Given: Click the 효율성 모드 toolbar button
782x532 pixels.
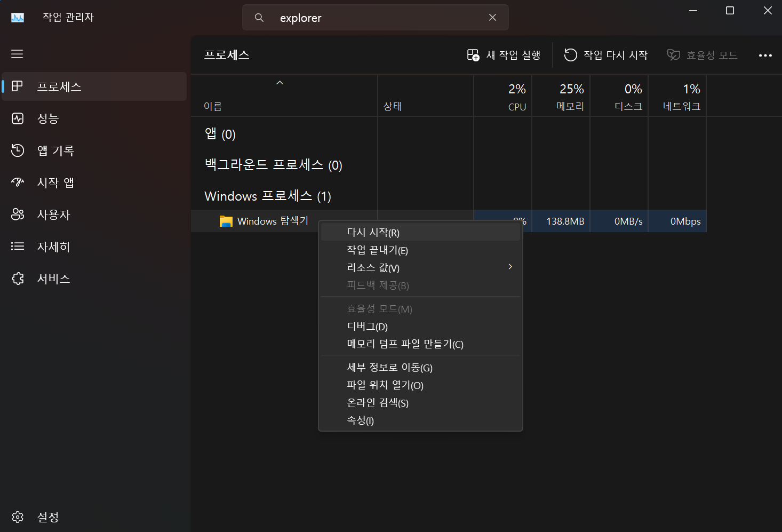Looking at the screenshot, I should pos(702,55).
